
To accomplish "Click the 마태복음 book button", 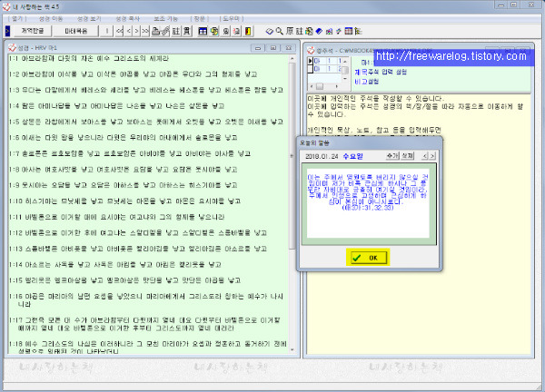I will click(75, 31).
